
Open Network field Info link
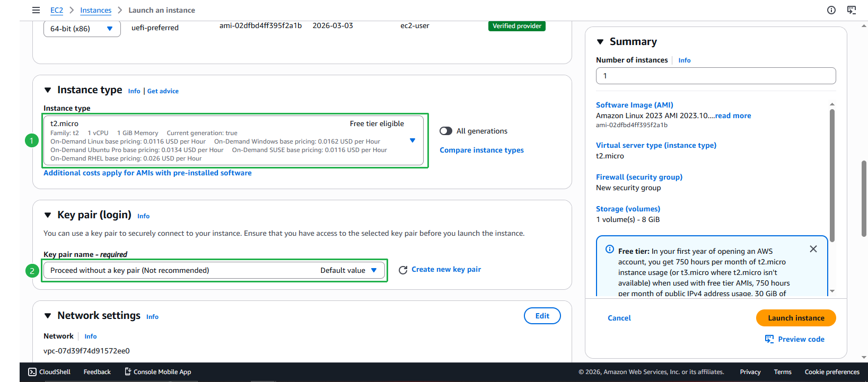coord(91,336)
